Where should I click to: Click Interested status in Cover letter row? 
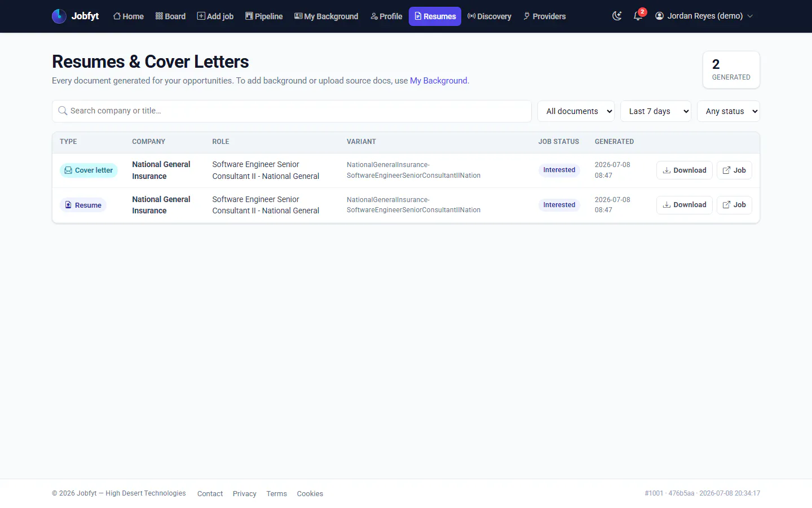(x=559, y=170)
